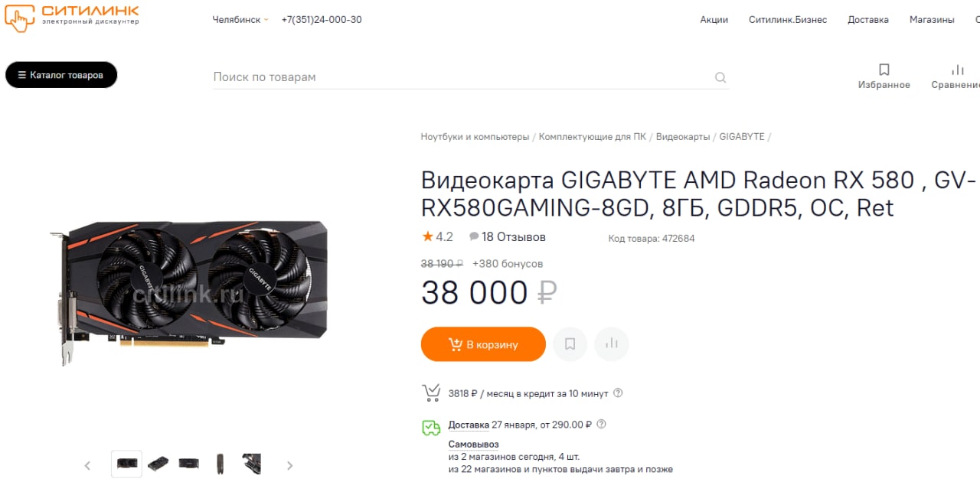Click the Citilink logo
The height and width of the screenshot is (482, 980).
click(x=72, y=16)
